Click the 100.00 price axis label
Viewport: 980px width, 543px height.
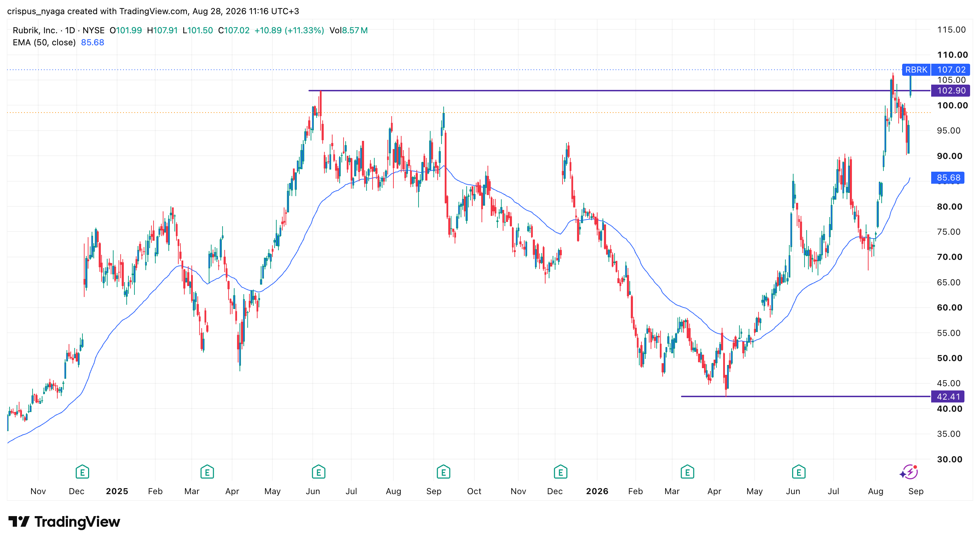[x=952, y=105]
